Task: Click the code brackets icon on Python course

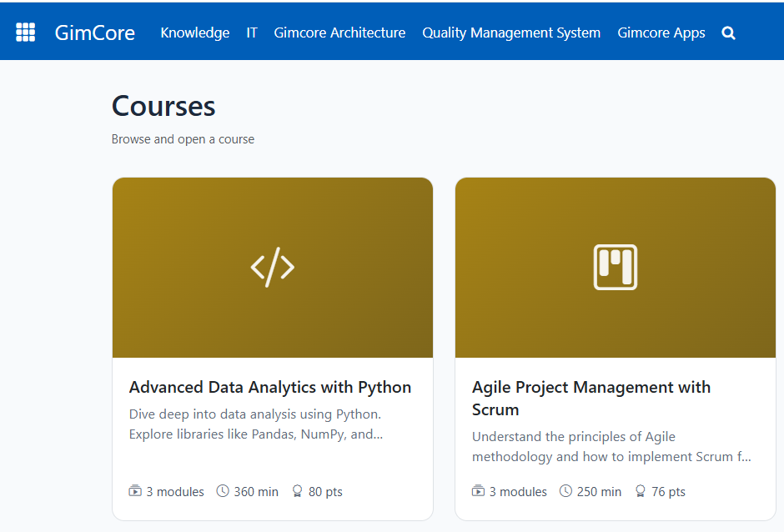Action: 273,267
